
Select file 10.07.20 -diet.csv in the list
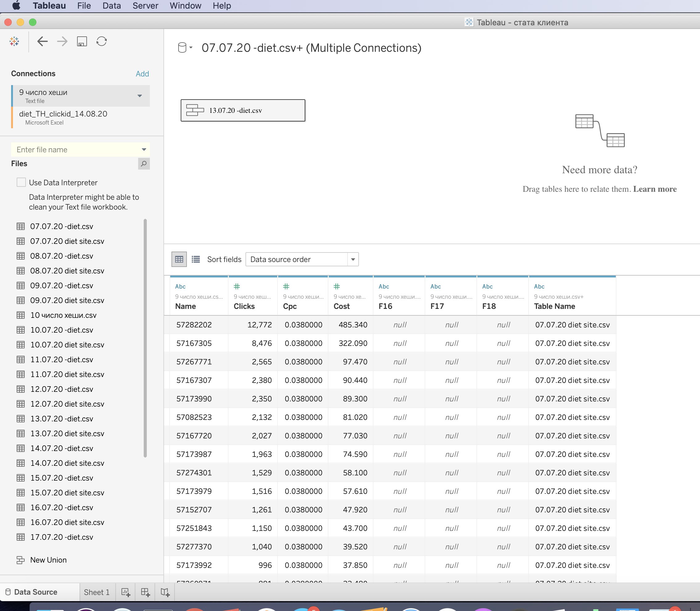[62, 330]
